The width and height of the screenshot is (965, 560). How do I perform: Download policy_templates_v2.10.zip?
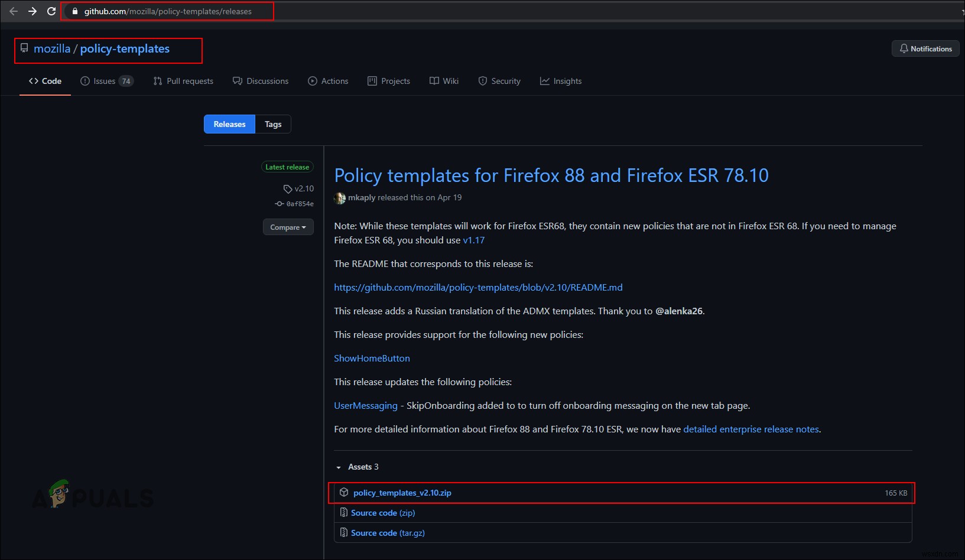[402, 493]
